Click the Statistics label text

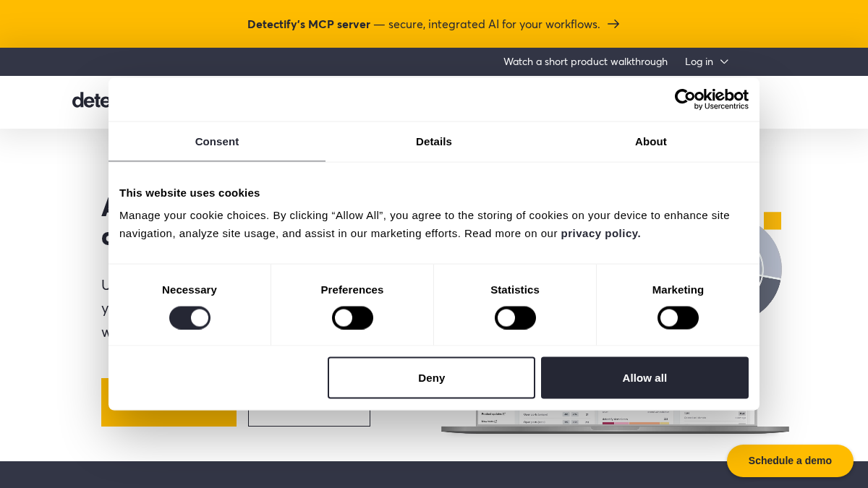(x=515, y=290)
